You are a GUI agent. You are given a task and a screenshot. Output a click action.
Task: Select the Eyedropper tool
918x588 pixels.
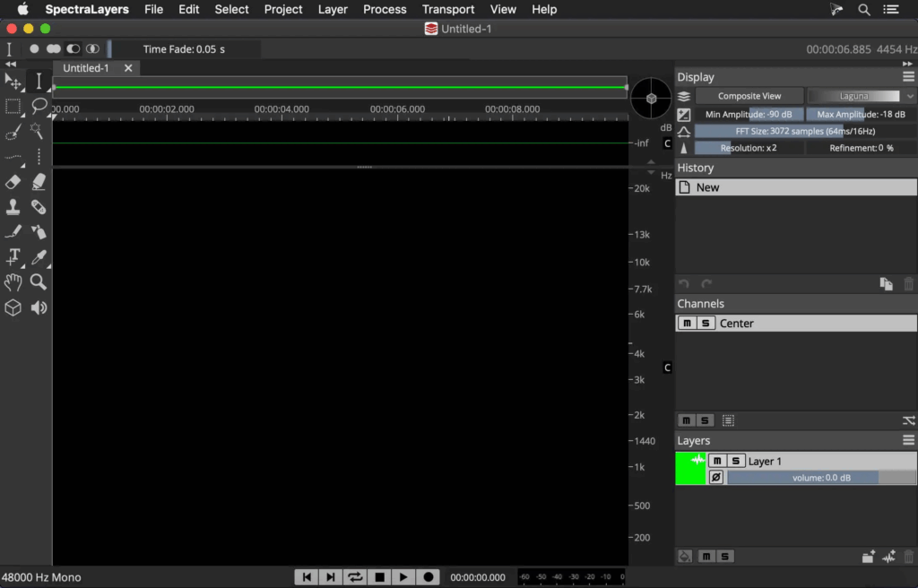pyautogui.click(x=39, y=257)
